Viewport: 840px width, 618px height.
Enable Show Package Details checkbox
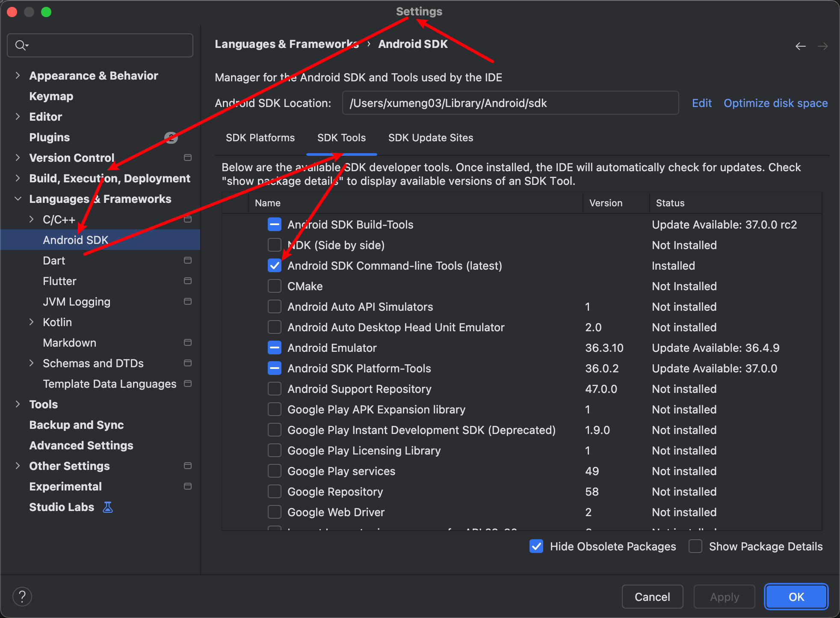tap(695, 547)
